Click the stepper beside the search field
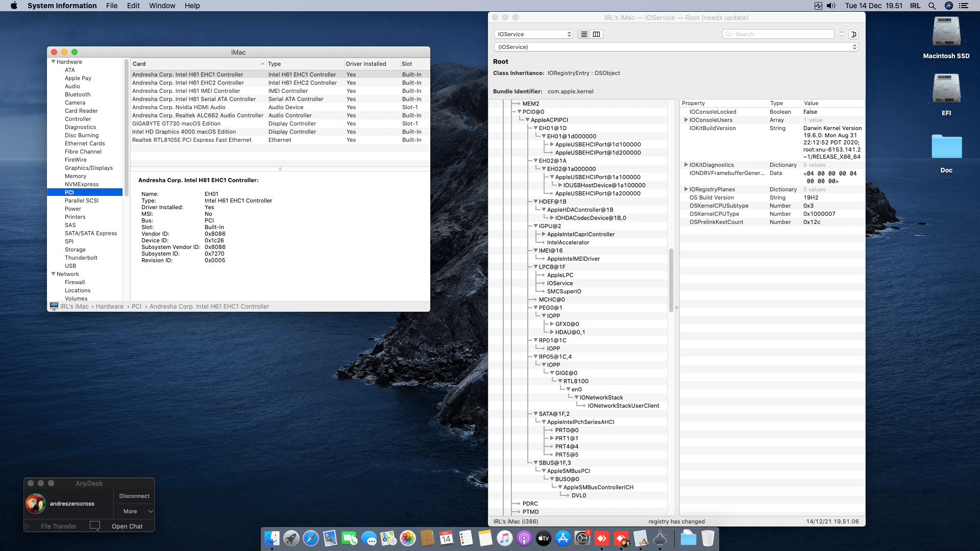 (x=841, y=34)
